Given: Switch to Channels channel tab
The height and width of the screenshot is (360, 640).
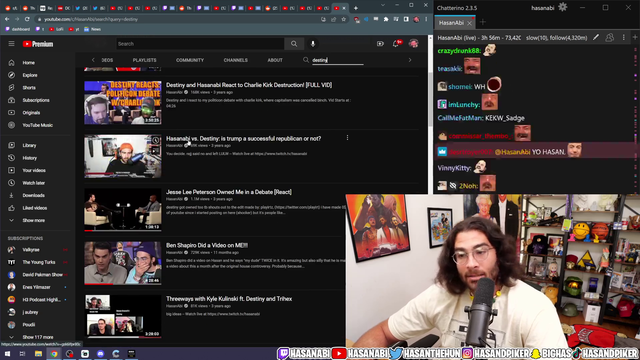Looking at the screenshot, I should tap(236, 60).
